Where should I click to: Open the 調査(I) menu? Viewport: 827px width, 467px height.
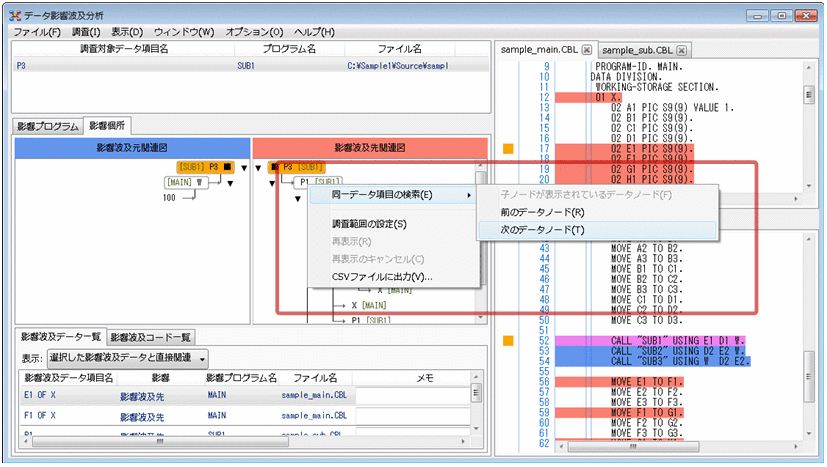click(x=86, y=32)
